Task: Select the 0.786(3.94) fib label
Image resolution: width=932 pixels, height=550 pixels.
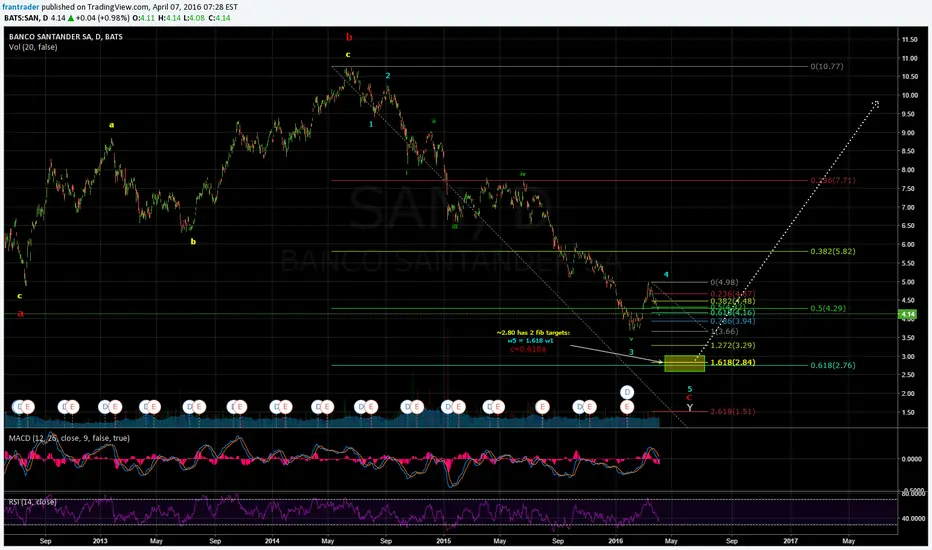Action: 732,321
